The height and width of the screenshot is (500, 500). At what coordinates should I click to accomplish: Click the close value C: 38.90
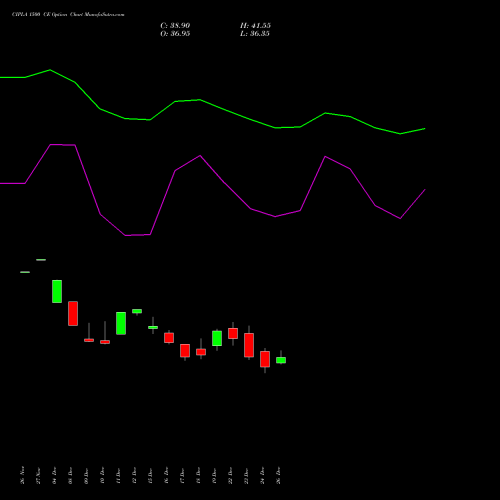coord(175,26)
